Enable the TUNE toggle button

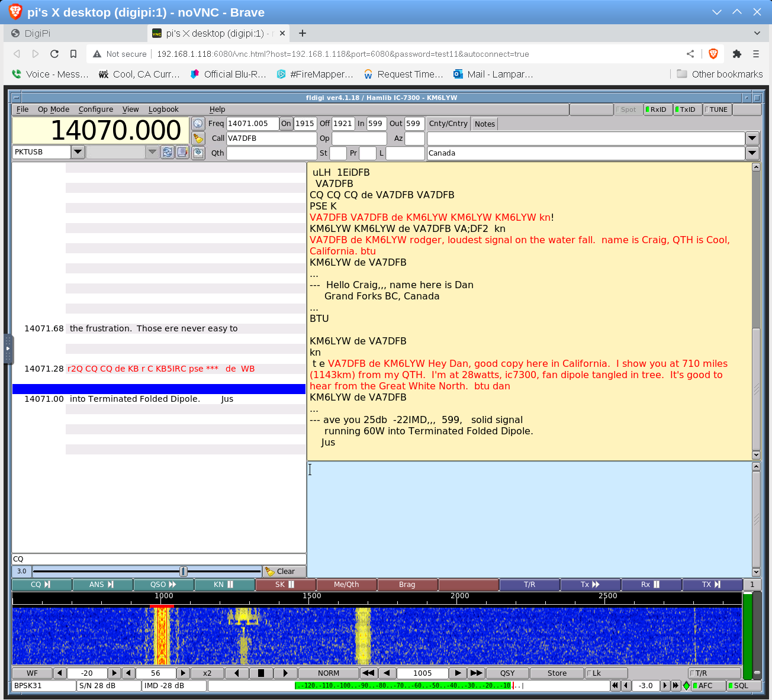click(x=717, y=109)
